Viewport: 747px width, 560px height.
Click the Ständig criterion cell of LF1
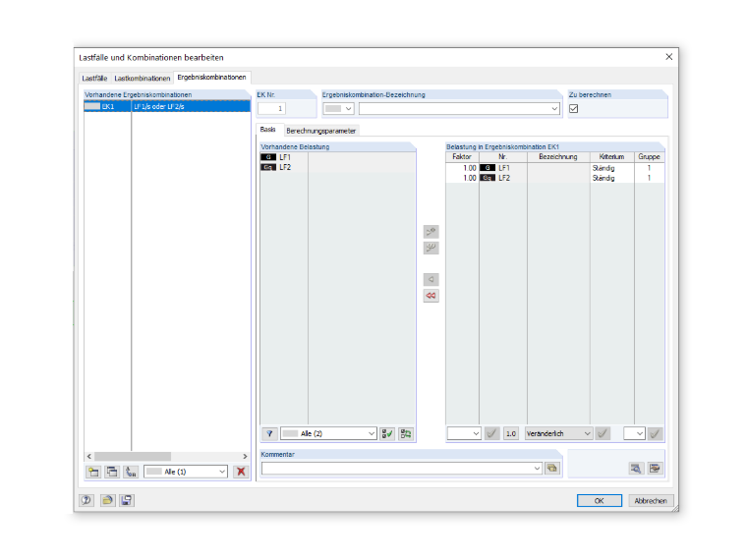click(x=611, y=168)
